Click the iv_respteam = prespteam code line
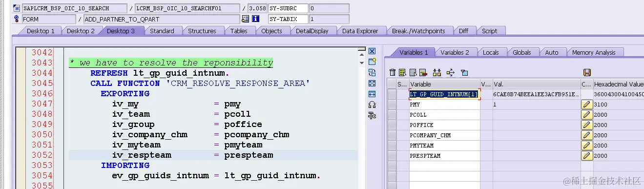Viewport: 644px width, 189px height. [193, 155]
